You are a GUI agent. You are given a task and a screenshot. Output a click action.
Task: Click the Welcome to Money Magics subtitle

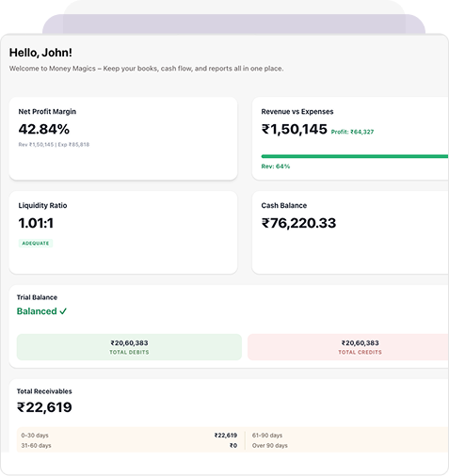pos(146,69)
